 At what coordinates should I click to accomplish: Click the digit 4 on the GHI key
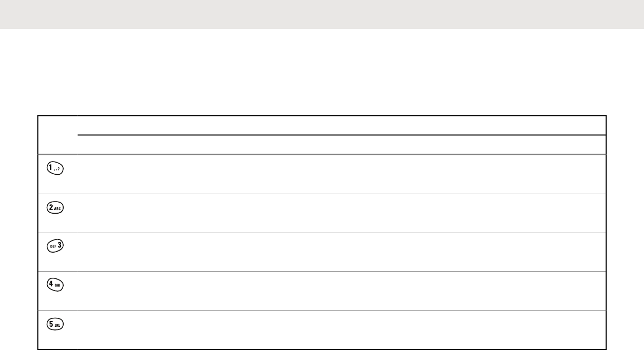pos(51,285)
